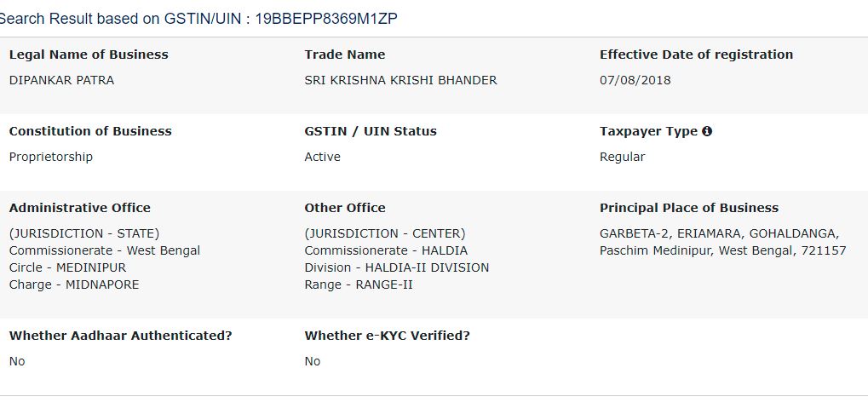Viewport: 868px width, 408px height.
Task: Click the Regular taxpayer type value
Action: [x=622, y=157]
